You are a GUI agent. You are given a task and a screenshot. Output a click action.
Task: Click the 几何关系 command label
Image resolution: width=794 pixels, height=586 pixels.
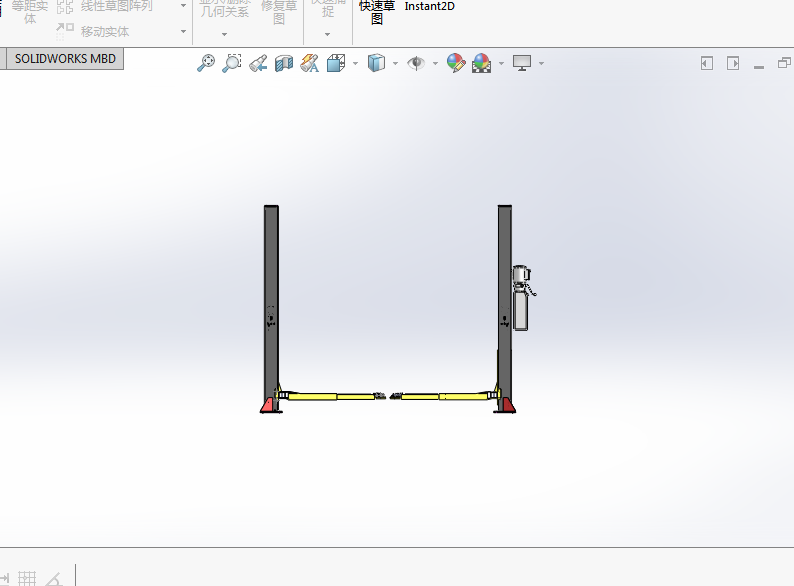[x=224, y=11]
